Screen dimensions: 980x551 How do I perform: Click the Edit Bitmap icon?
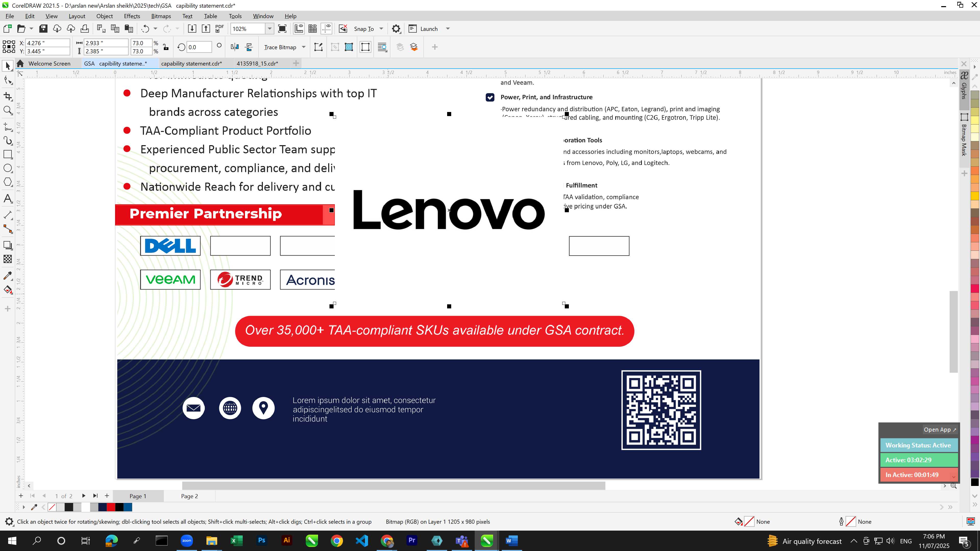(x=318, y=47)
